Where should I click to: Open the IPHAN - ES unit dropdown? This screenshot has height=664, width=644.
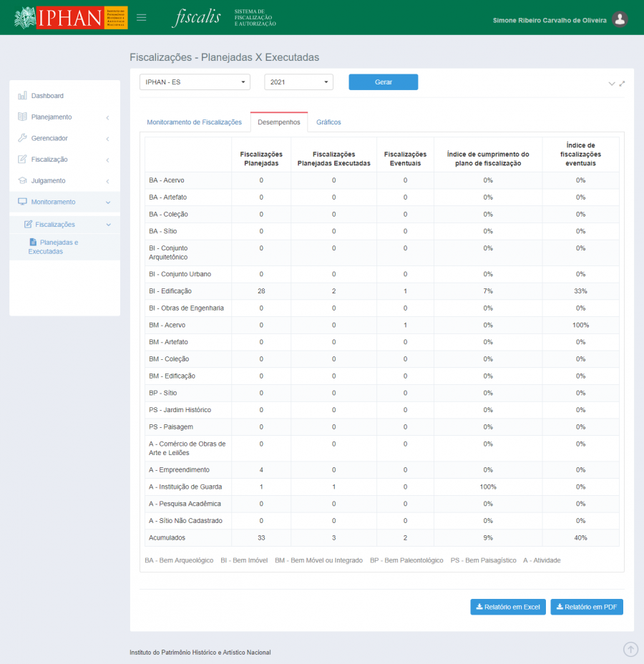195,82
